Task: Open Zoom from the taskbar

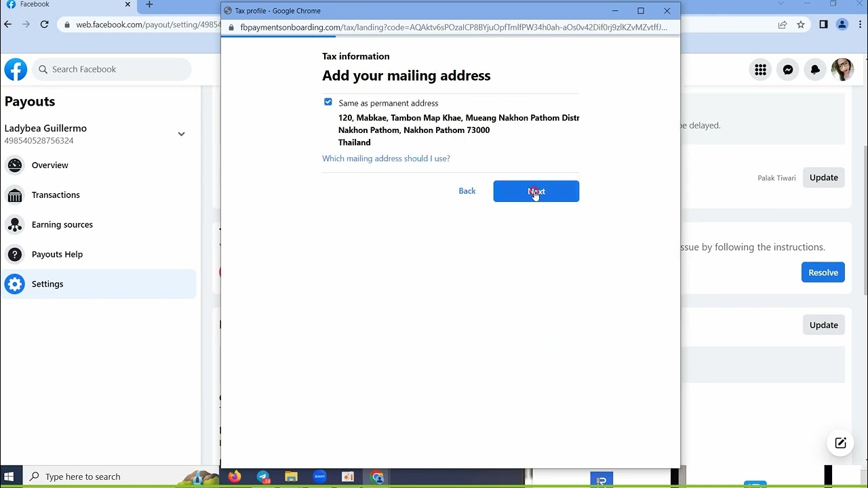Action: point(319,477)
